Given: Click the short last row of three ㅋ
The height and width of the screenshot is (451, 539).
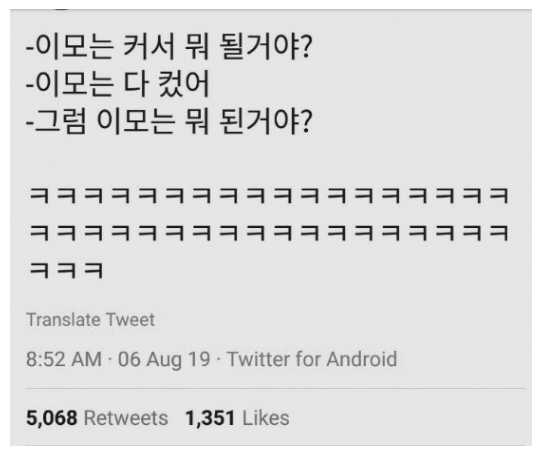Looking at the screenshot, I should (66, 270).
